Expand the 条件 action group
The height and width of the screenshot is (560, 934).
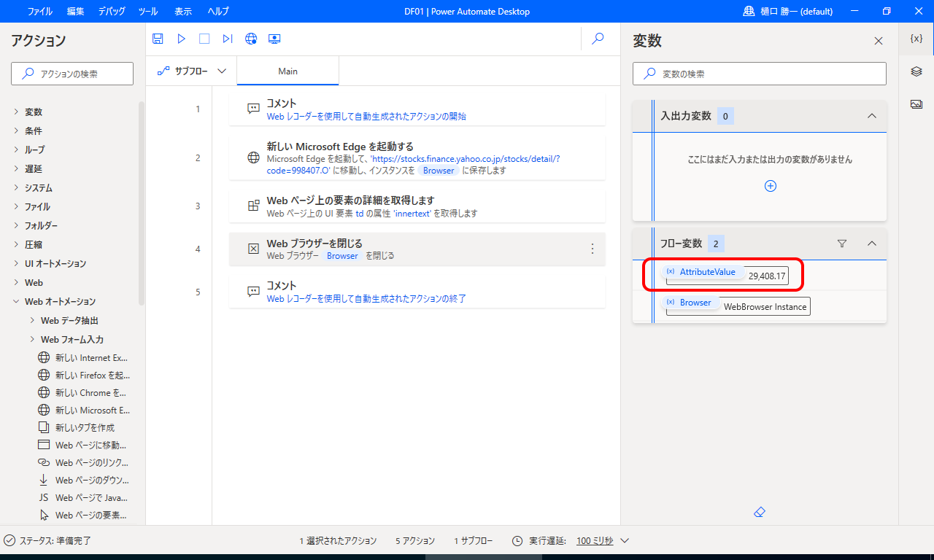(x=17, y=131)
